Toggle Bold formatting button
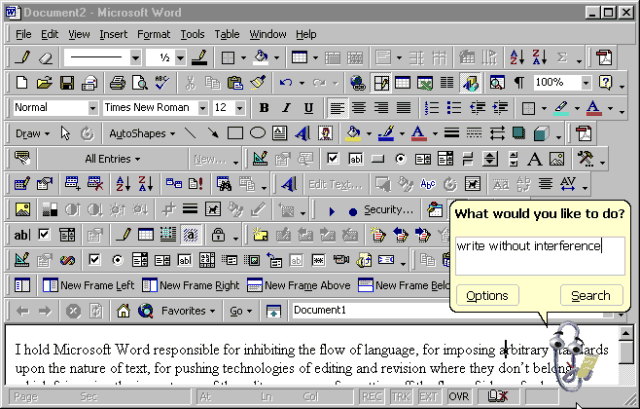This screenshot has height=409, width=640. coord(264,108)
